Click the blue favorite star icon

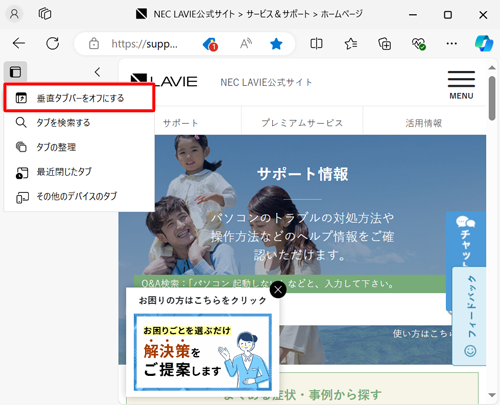[276, 43]
